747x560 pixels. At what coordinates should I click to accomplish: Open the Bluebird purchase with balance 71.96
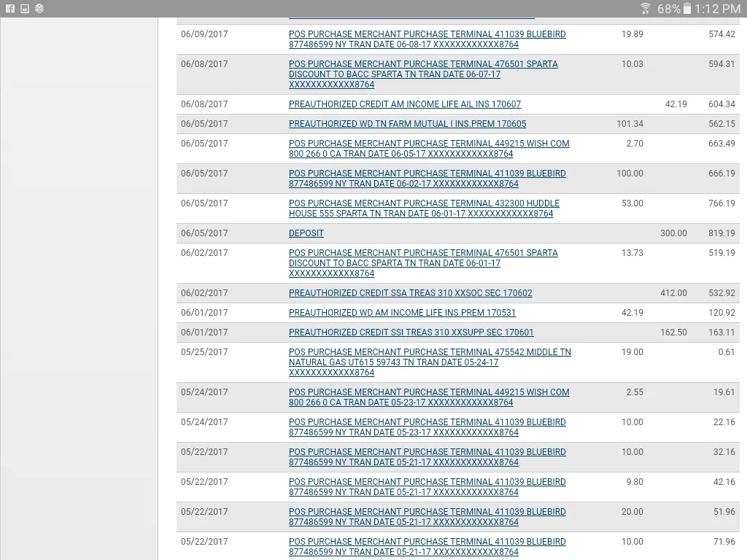click(x=427, y=547)
